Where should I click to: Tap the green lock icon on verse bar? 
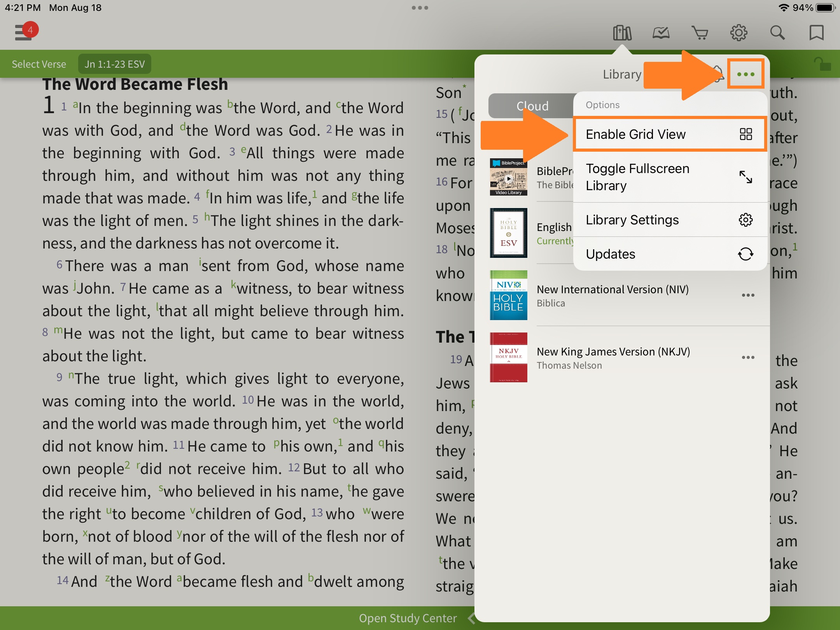click(822, 64)
